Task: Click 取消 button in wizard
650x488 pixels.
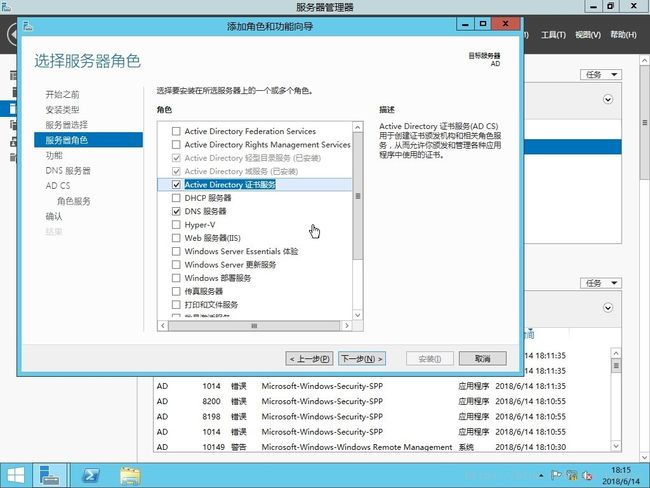Action: [483, 359]
